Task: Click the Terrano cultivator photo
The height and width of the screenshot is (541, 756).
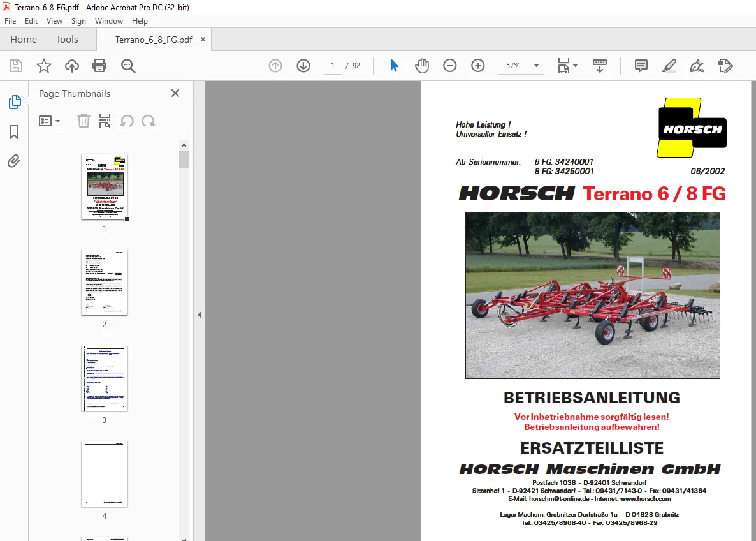Action: (592, 295)
